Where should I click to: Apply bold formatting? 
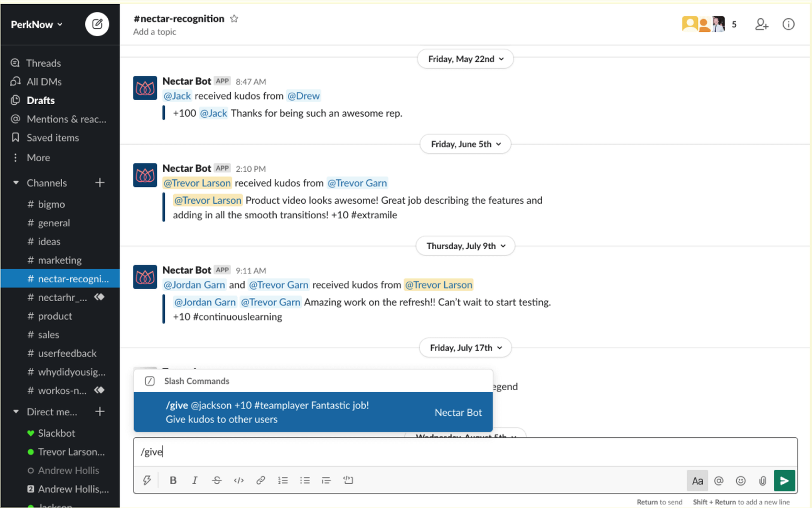[173, 480]
